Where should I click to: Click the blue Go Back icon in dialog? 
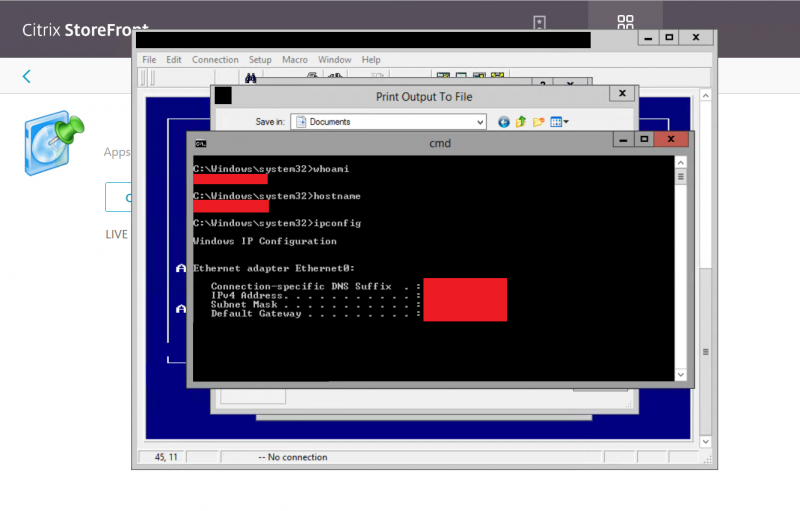pyautogui.click(x=504, y=122)
